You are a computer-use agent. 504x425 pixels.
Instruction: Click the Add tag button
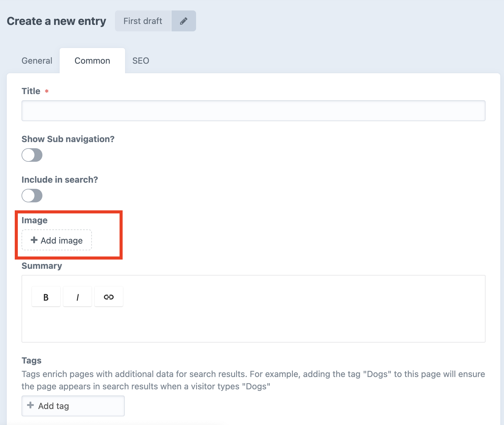pyautogui.click(x=73, y=406)
